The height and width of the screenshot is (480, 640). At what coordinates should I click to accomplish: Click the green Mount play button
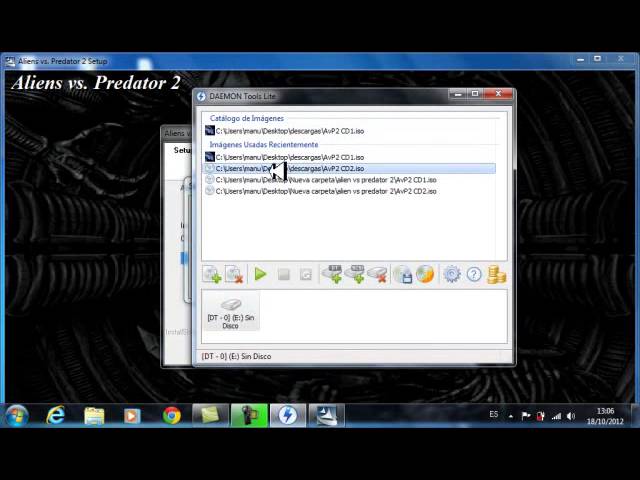[260, 274]
